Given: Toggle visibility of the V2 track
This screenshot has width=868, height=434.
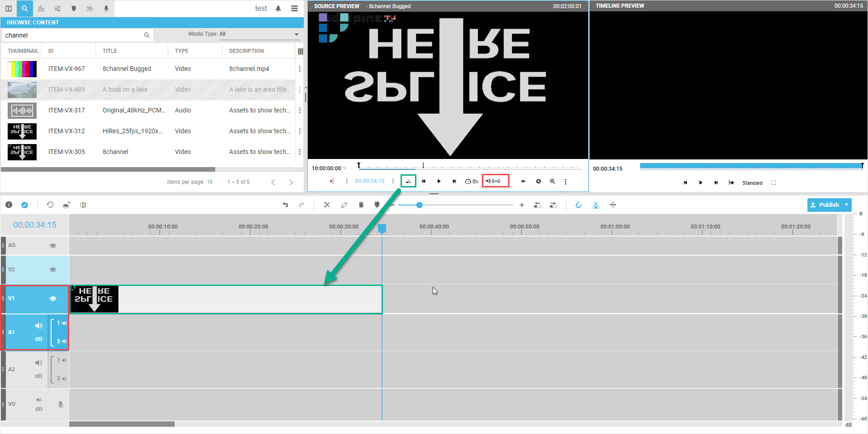Looking at the screenshot, I should click(x=53, y=270).
